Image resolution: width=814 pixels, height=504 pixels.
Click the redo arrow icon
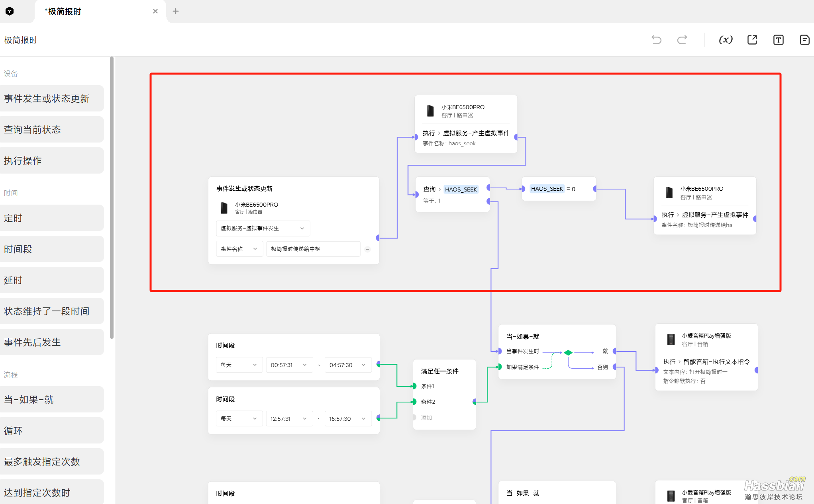coord(682,40)
